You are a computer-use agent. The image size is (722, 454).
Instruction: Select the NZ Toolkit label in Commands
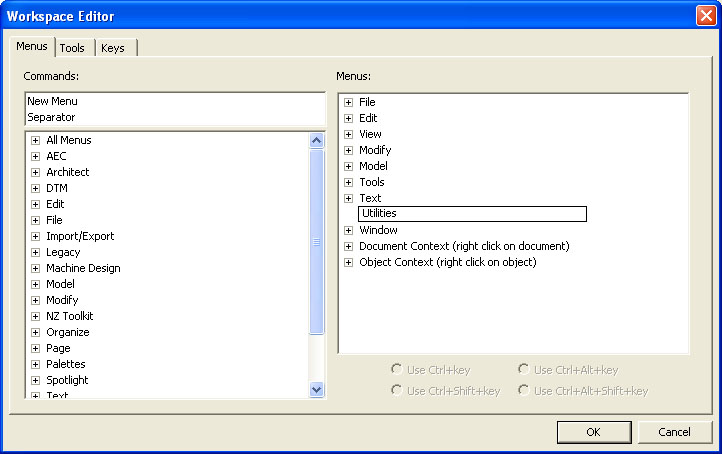click(x=70, y=316)
